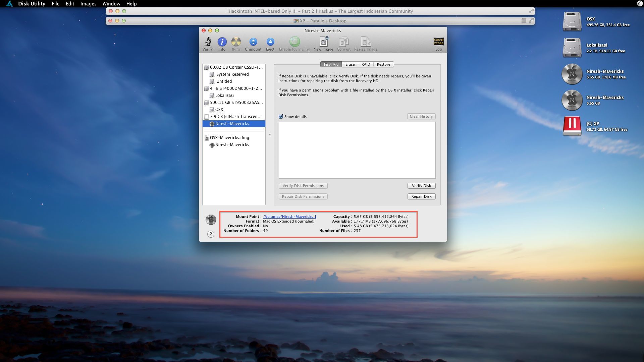Switch to the Restore tab
This screenshot has height=362, width=644.
[x=383, y=64]
